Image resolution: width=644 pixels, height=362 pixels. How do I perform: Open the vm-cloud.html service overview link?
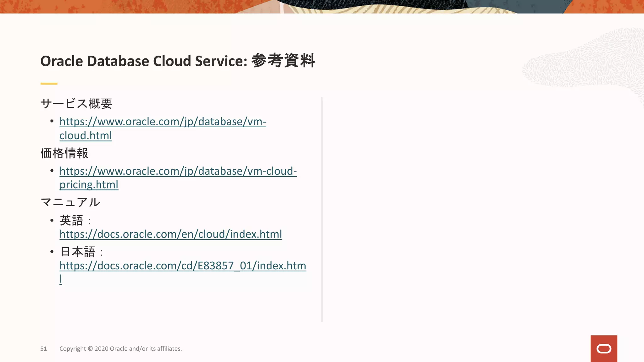163,129
